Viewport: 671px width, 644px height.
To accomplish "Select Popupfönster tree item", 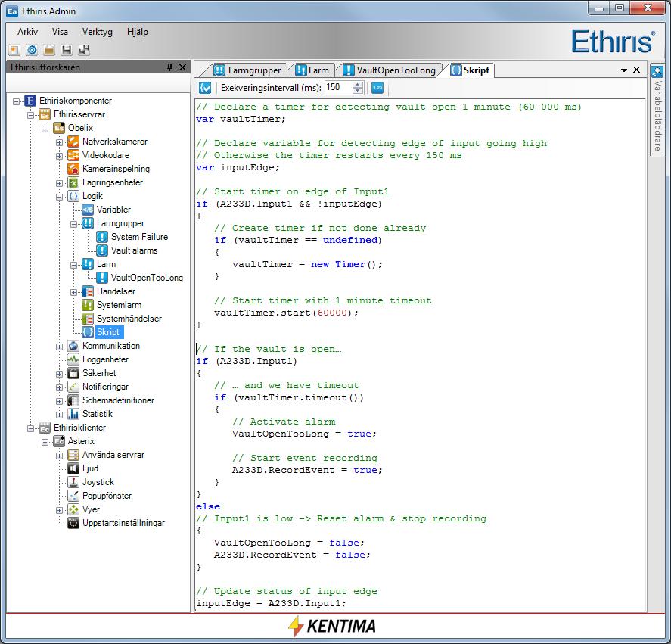I will [x=107, y=496].
